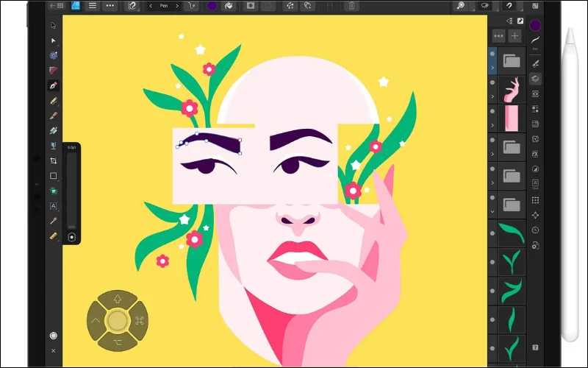Viewport: 588px width, 368px height.
Task: Hide the large green leaf layer
Action: click(x=492, y=233)
